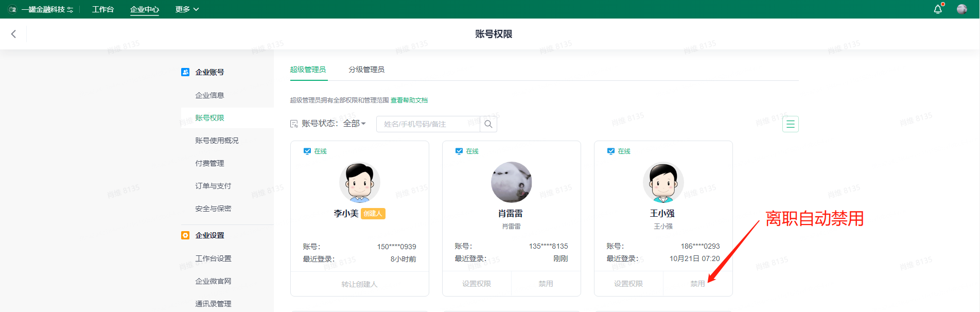Click 禁用 button for 王小强
Screen dimensions: 980x312
coord(697,284)
